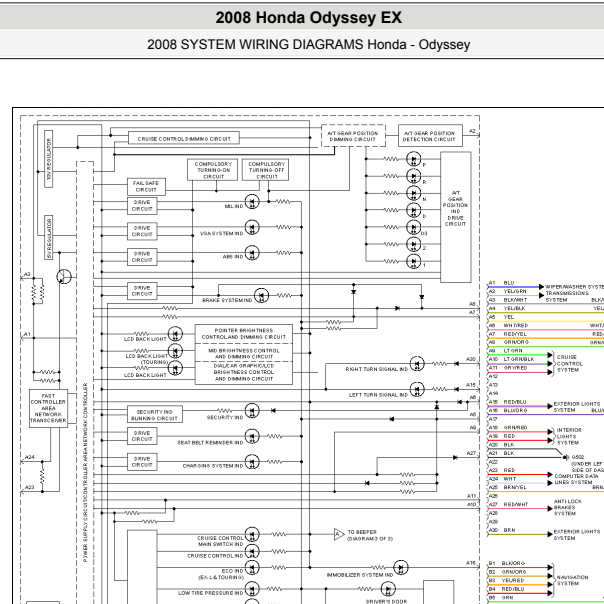Image resolution: width=604 pixels, height=604 pixels.
Task: Click the vertical POWER SUPPLY CIRCUIT/CONTROLLER AREA NETWORK CONTROLLER label
Action: (x=85, y=472)
